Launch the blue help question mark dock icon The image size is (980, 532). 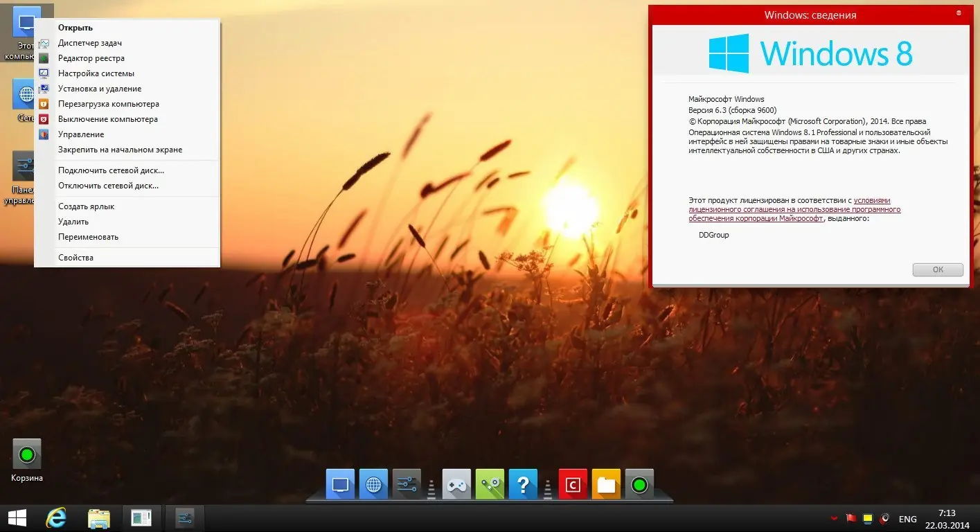click(523, 485)
